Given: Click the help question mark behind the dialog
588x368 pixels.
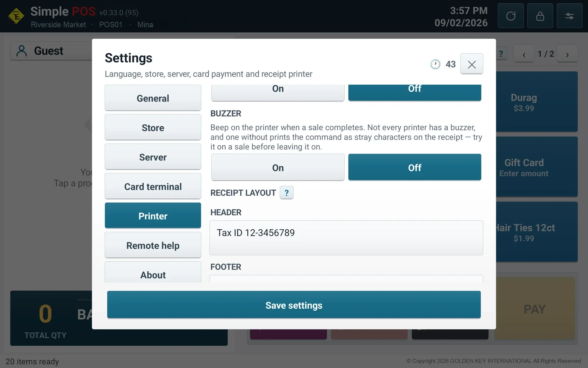Looking at the screenshot, I should 502,54.
